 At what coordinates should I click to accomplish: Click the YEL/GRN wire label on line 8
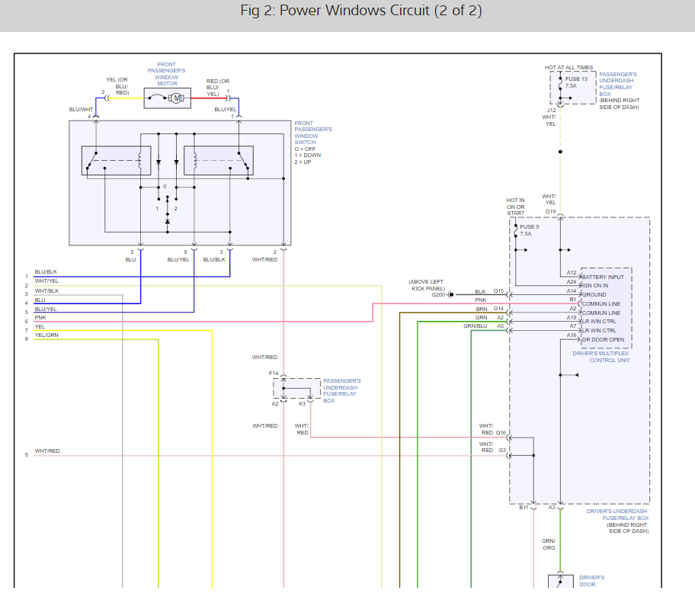(46, 335)
